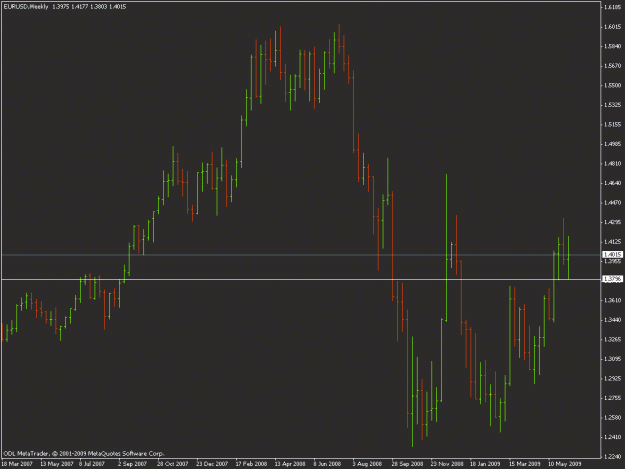Click the 28 Sep 2008 date label
Screen dimensions: 625x469
[x=407, y=464]
